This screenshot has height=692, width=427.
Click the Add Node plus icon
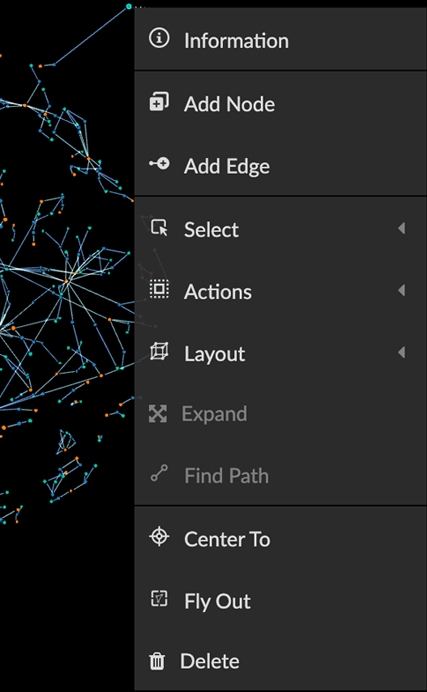click(159, 102)
